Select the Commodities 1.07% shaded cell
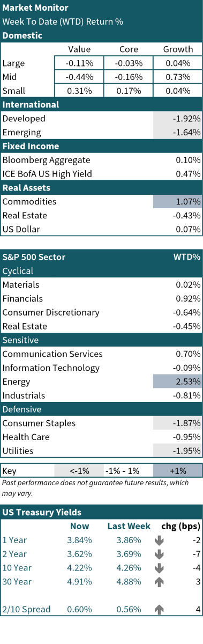 click(178, 202)
